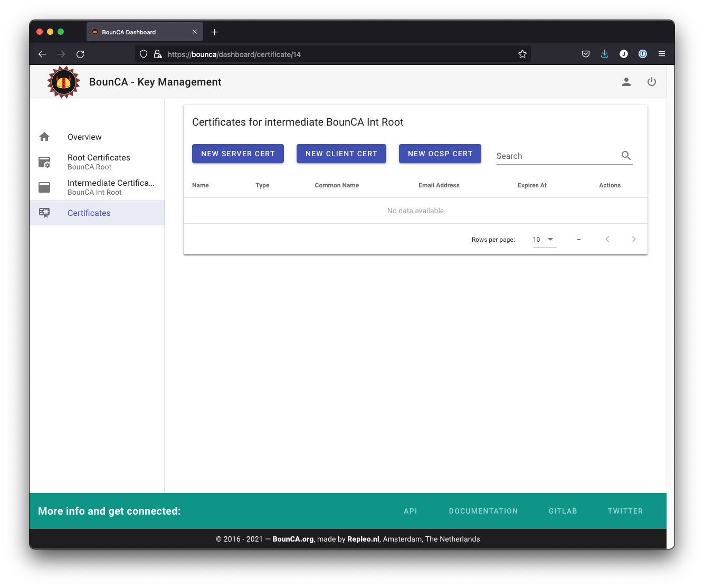The width and height of the screenshot is (704, 588).
Task: Click the browser back arrow
Action: click(42, 54)
